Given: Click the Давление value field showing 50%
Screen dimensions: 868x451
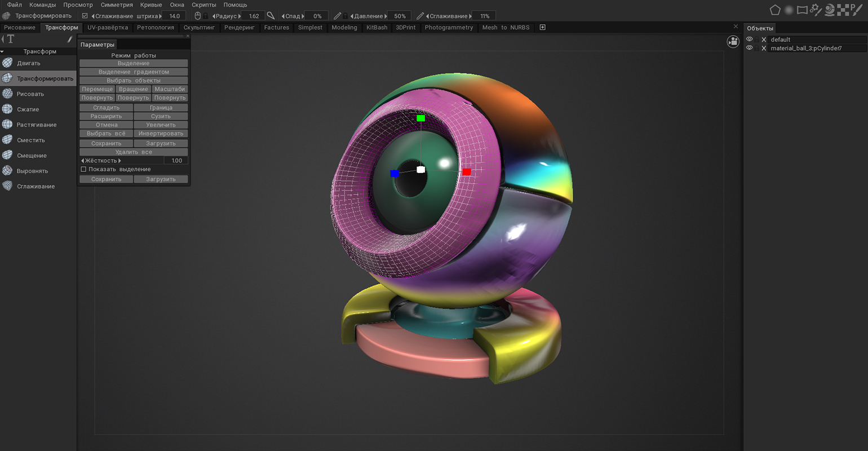Looking at the screenshot, I should (x=399, y=16).
